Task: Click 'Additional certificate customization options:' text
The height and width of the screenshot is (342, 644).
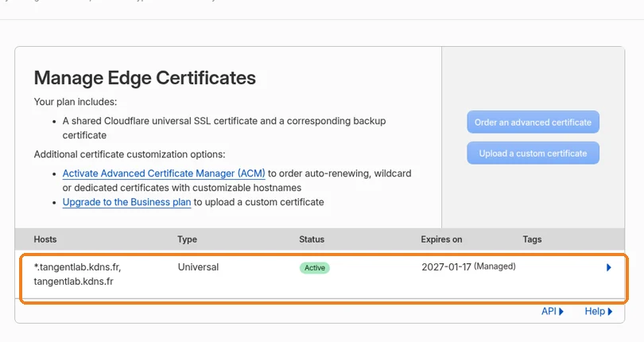Action: coord(130,154)
